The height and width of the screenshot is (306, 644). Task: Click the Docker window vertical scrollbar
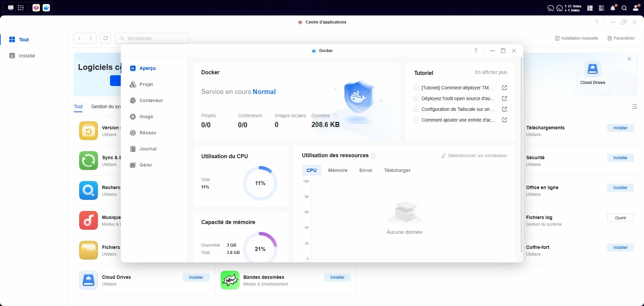pos(521,155)
